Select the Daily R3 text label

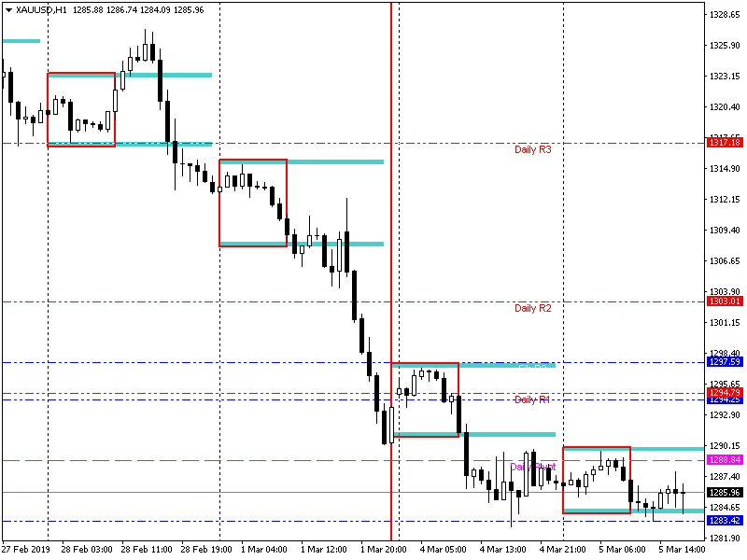tap(532, 149)
